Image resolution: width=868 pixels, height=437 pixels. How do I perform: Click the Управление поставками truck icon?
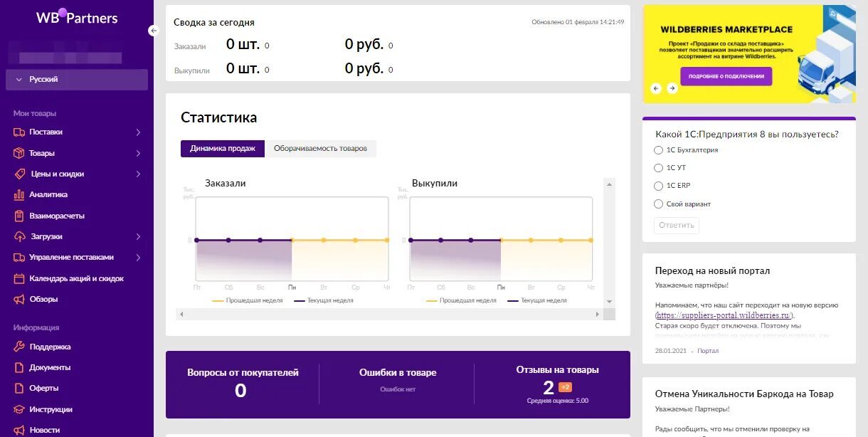click(x=18, y=258)
